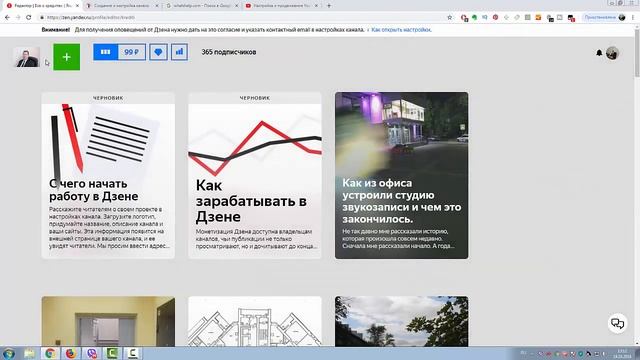
Task: Close the first Zen editor tab
Action: [77, 6]
